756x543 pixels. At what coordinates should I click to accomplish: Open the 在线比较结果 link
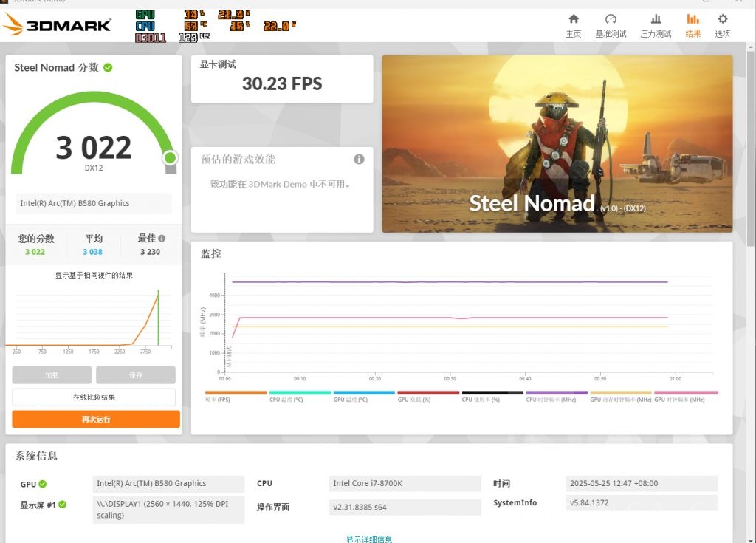pyautogui.click(x=94, y=397)
